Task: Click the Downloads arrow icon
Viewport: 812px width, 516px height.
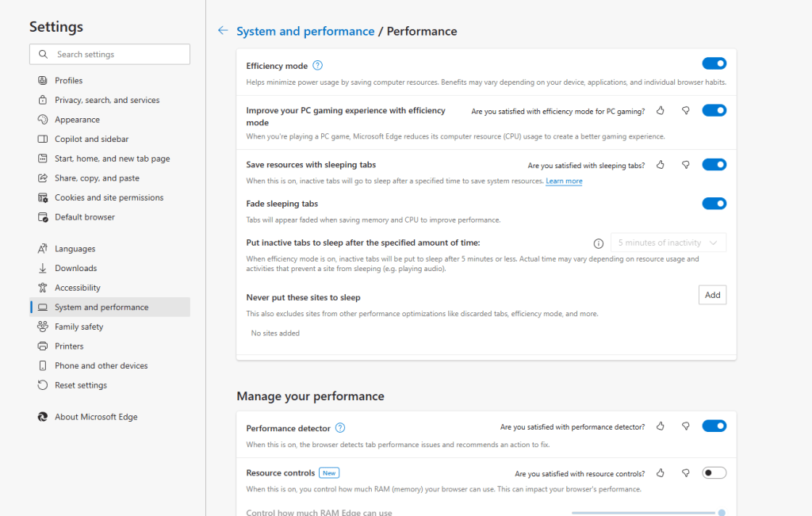Action: pos(43,268)
